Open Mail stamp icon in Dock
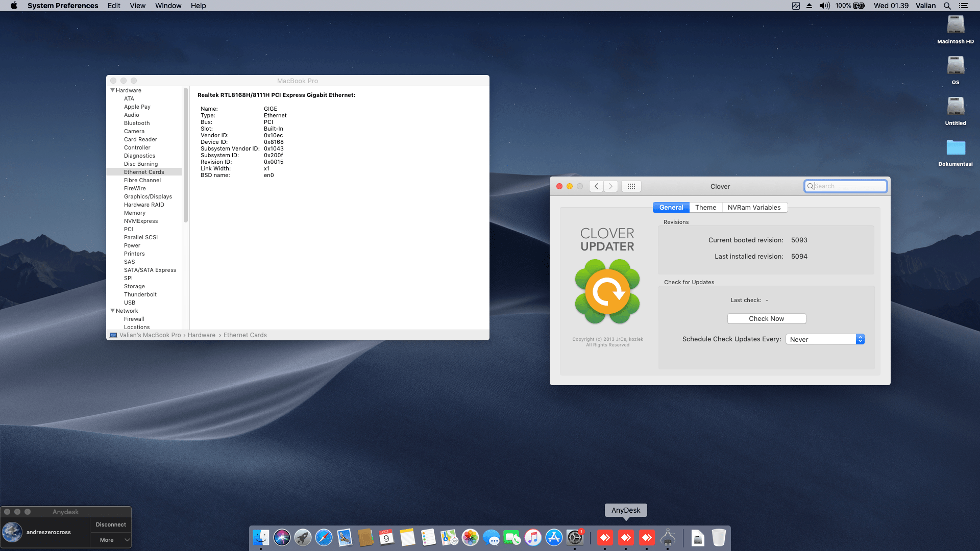 coord(345,537)
